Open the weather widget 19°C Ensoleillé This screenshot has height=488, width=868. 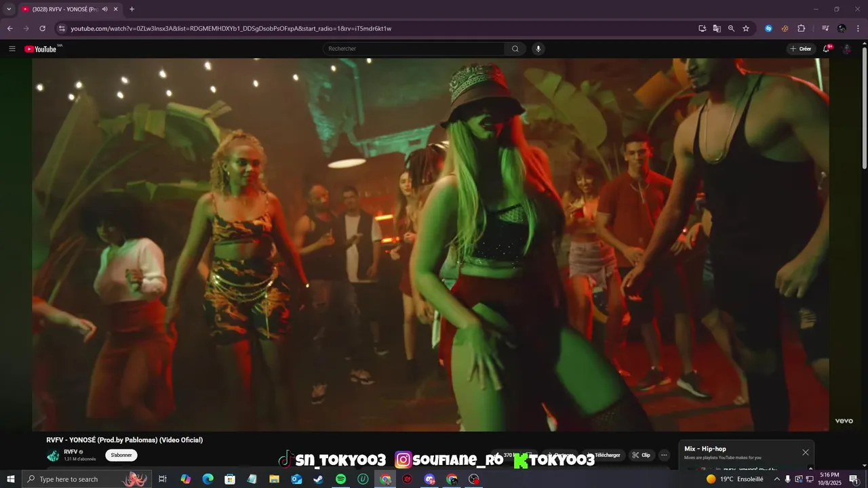click(734, 479)
